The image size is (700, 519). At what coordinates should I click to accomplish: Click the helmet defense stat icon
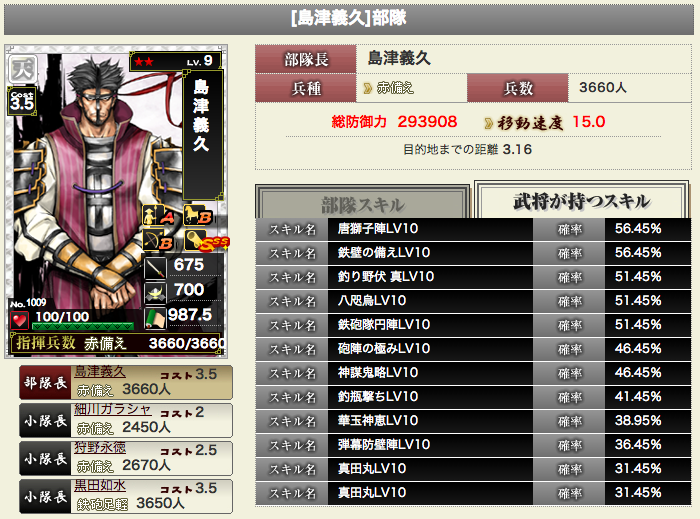coord(155,292)
